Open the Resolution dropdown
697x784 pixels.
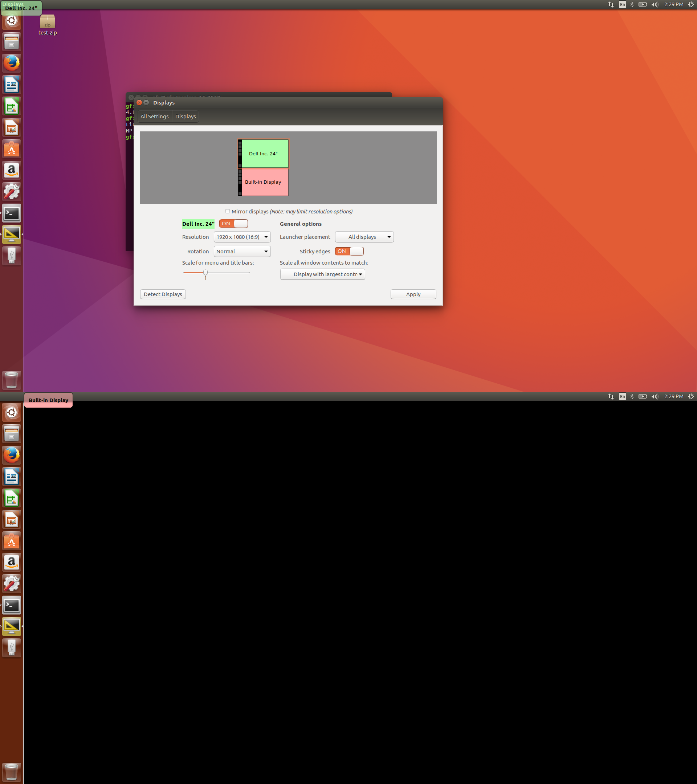pos(242,237)
